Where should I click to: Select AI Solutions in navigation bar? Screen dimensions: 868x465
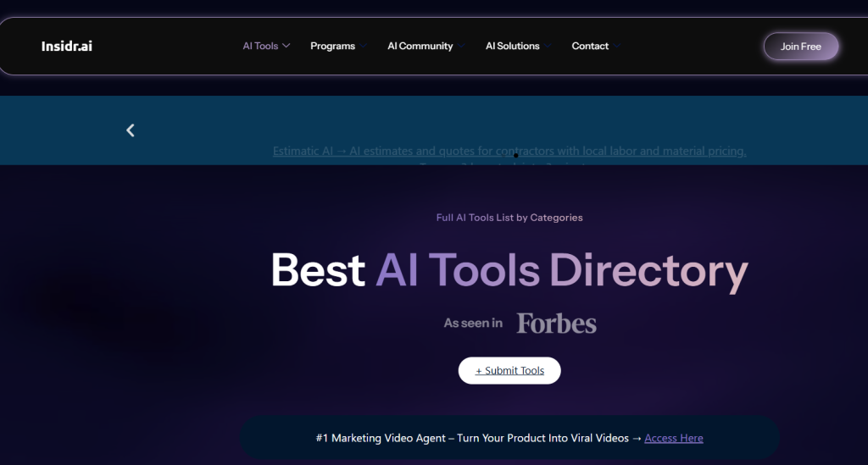[x=512, y=46]
